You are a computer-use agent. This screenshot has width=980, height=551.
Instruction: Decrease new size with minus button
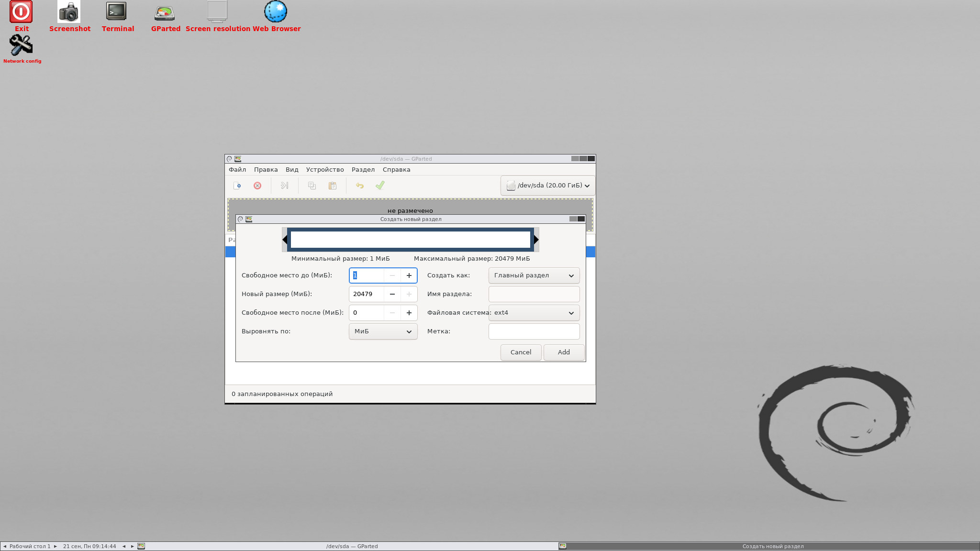click(x=392, y=294)
